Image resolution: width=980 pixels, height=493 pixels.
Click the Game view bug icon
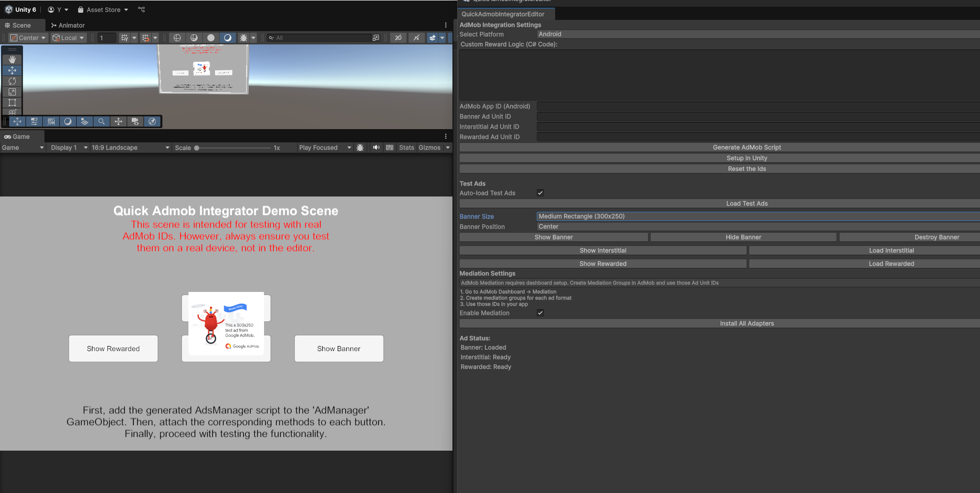coord(360,147)
